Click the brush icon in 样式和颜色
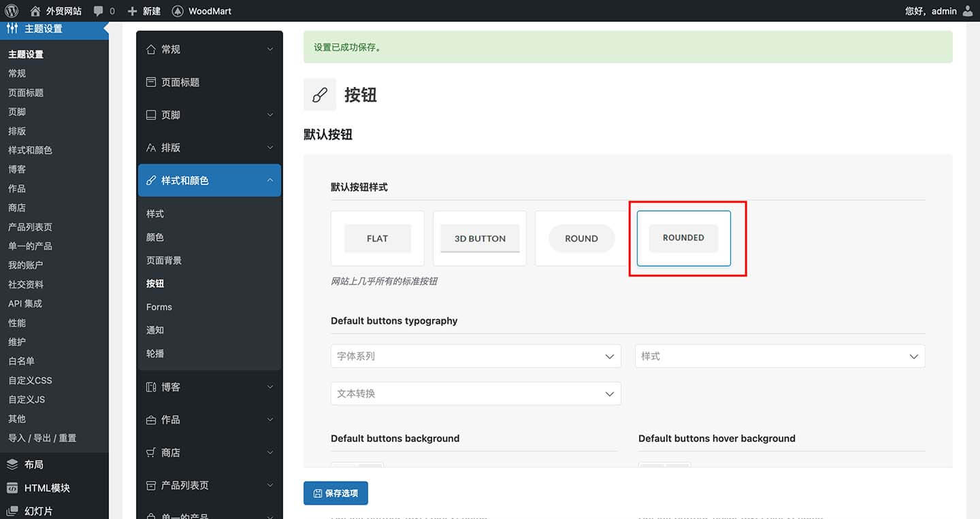The height and width of the screenshot is (519, 980). pos(151,180)
